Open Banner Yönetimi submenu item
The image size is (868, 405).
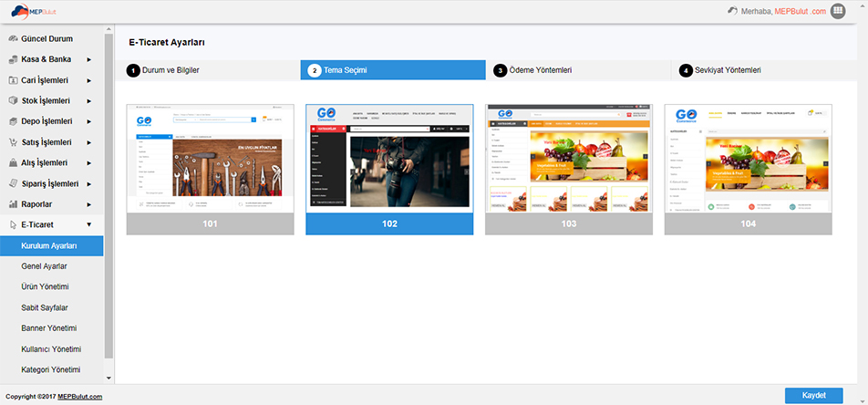pos(51,328)
